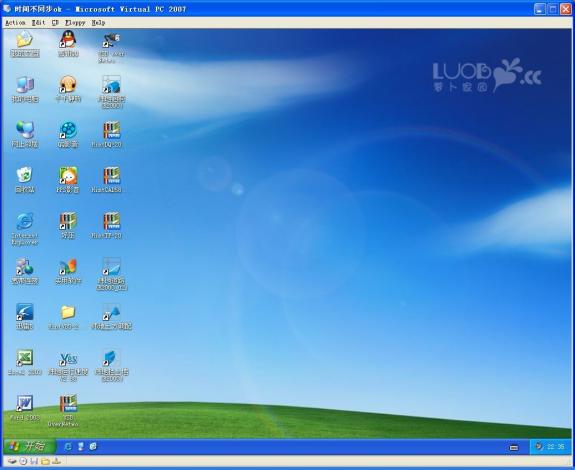Open the Help menu
The height and width of the screenshot is (470, 575).
[98, 23]
